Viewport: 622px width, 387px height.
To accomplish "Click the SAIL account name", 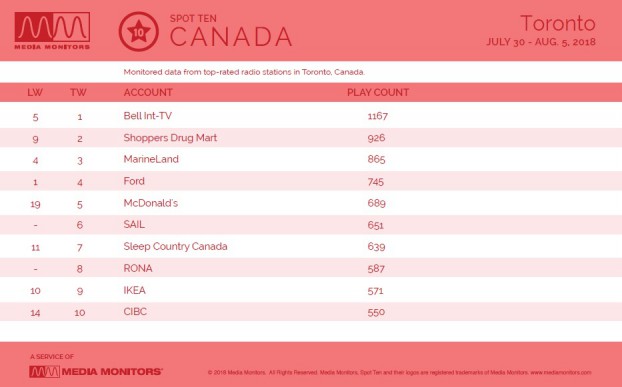I will [x=134, y=224].
